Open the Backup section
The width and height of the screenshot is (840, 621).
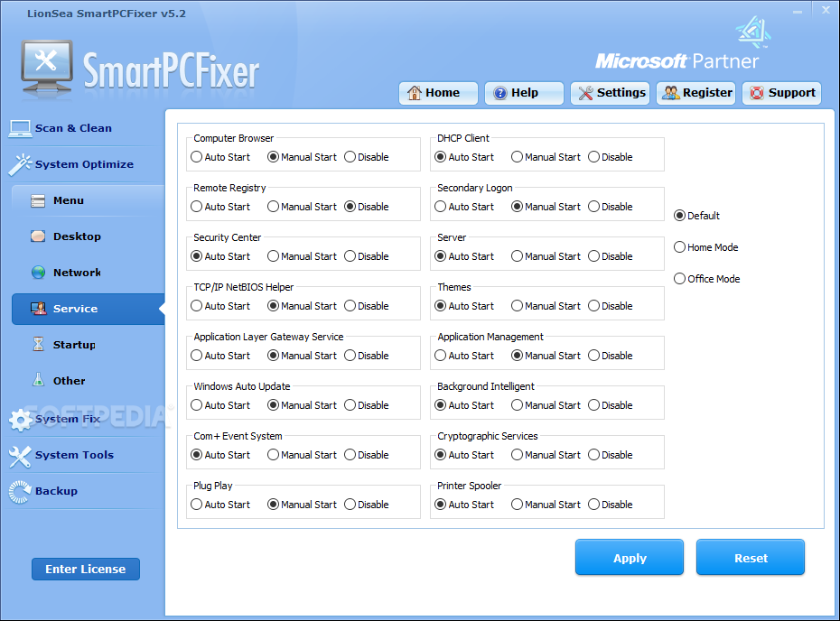[x=56, y=491]
